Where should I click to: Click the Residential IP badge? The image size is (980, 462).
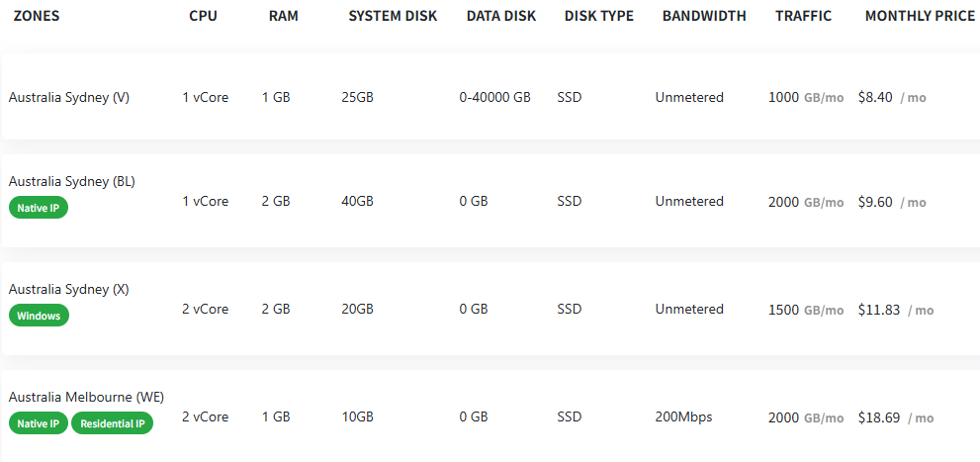pos(112,423)
